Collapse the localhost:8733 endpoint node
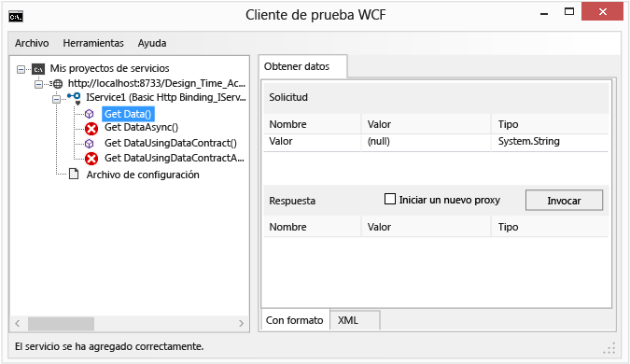 pyautogui.click(x=38, y=84)
